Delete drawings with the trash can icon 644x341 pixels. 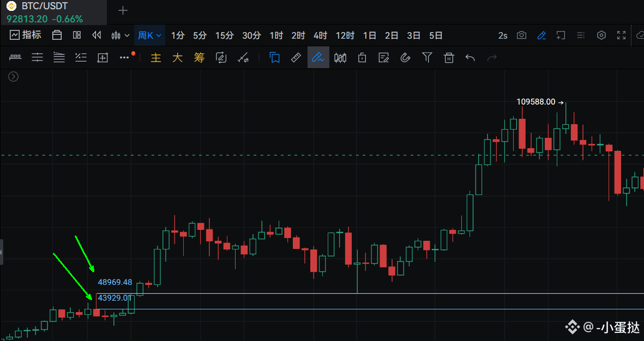[449, 57]
